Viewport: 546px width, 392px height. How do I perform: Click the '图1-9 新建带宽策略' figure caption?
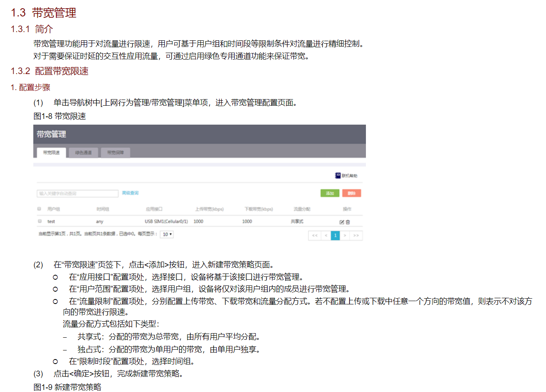[67, 387]
